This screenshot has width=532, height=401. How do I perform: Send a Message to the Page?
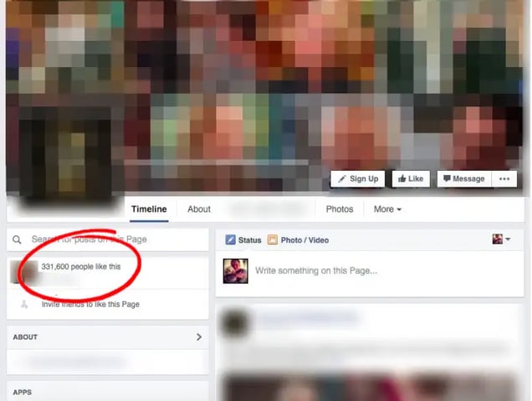click(464, 178)
